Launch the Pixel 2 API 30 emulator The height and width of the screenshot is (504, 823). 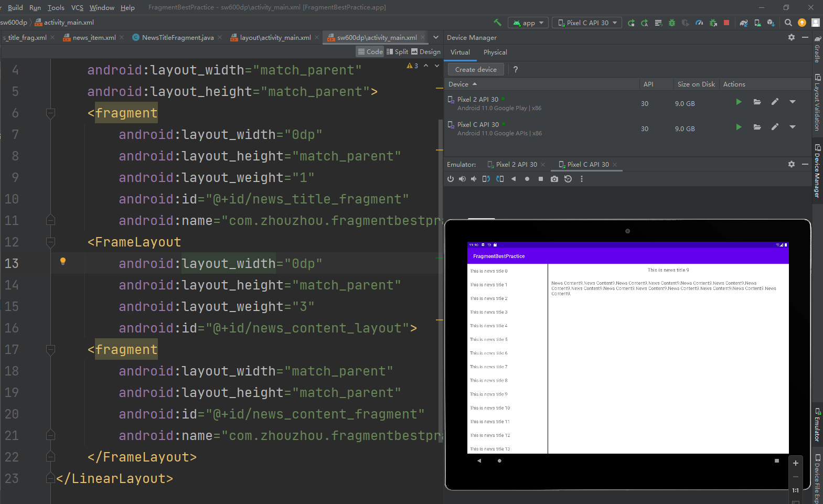coord(739,102)
